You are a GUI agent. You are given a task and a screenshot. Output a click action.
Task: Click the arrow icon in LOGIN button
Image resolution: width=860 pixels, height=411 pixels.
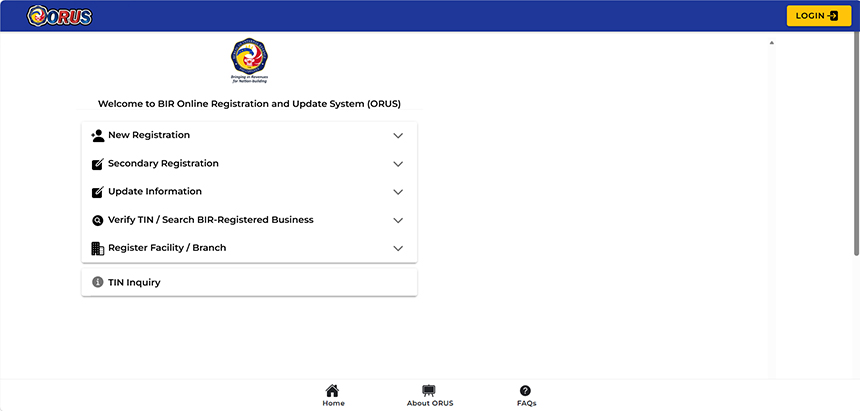pyautogui.click(x=834, y=16)
